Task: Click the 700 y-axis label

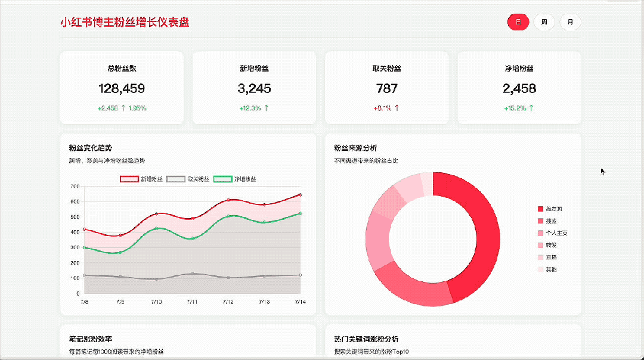Action: tap(75, 187)
